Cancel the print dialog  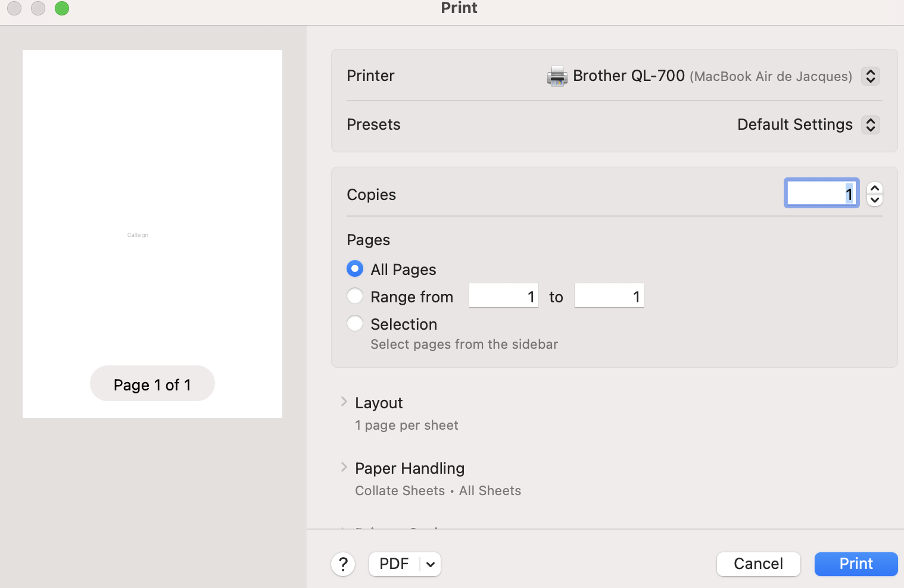coord(758,564)
